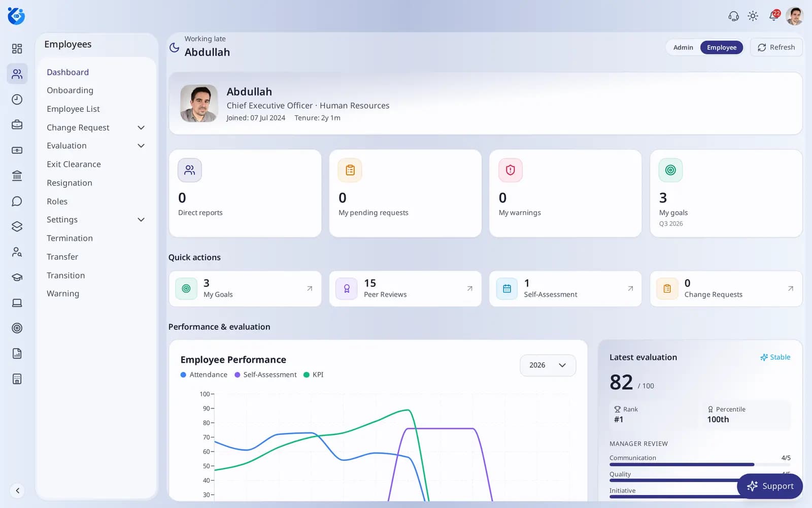Open Exit Clearance menu item
The width and height of the screenshot is (812, 508).
[x=74, y=164]
